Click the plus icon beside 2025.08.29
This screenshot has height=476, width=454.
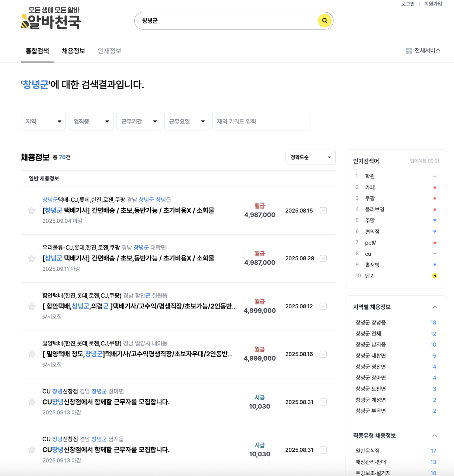click(x=323, y=258)
